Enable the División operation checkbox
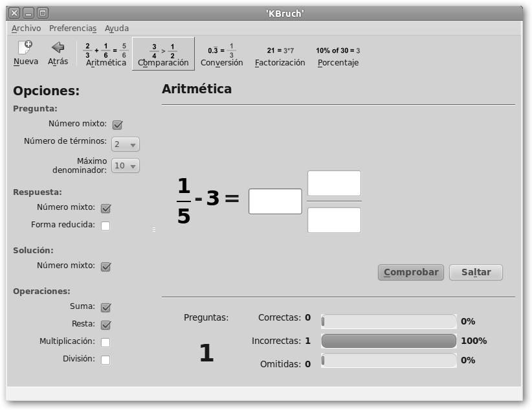Screen dimensions: 532x410 [x=105, y=359]
